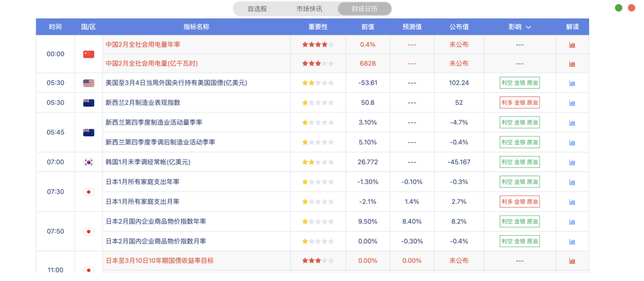644x281 pixels.
Task: Open chart icon for 新西兰第四季度制造业活动量季率
Action: (572, 122)
